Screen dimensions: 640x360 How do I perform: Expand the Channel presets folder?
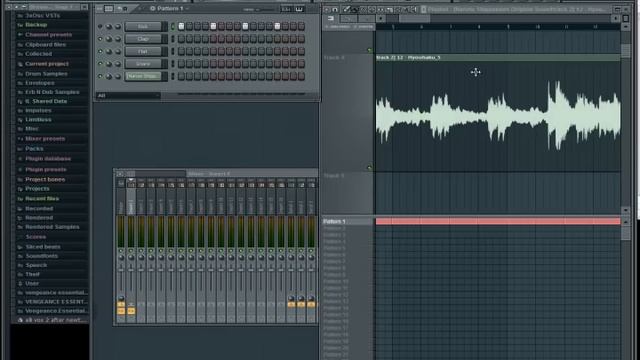pyautogui.click(x=48, y=35)
